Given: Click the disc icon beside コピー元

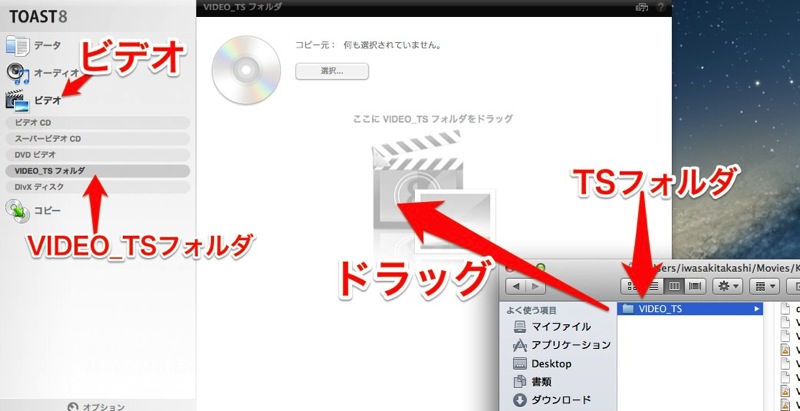Looking at the screenshot, I should 246,70.
